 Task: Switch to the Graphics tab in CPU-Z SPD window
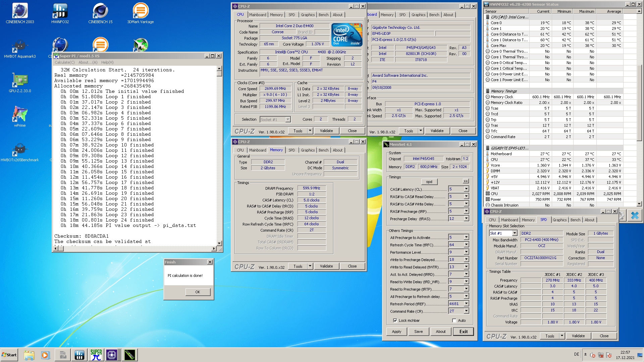tap(559, 220)
